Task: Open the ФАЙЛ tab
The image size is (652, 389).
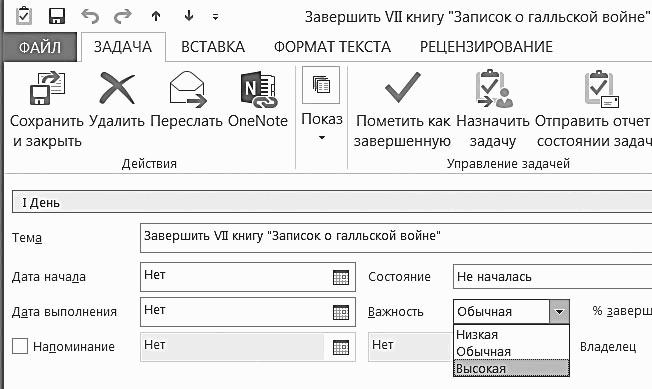Action: click(40, 47)
